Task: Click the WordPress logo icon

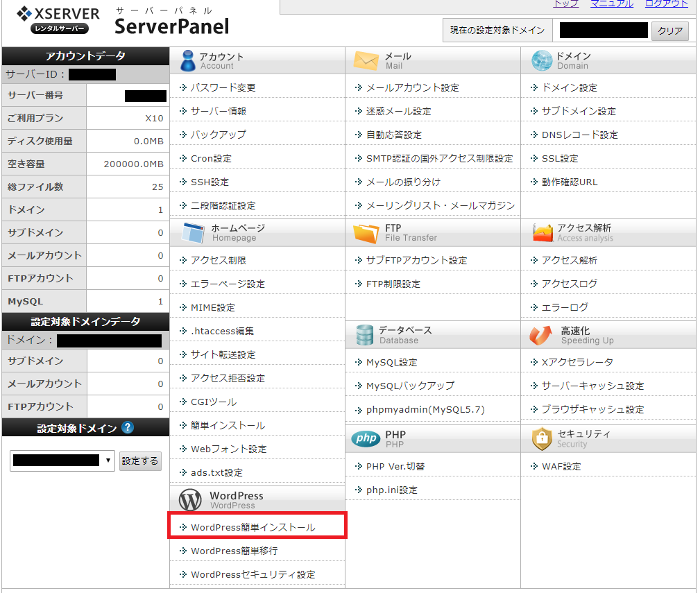Action: 190,500
